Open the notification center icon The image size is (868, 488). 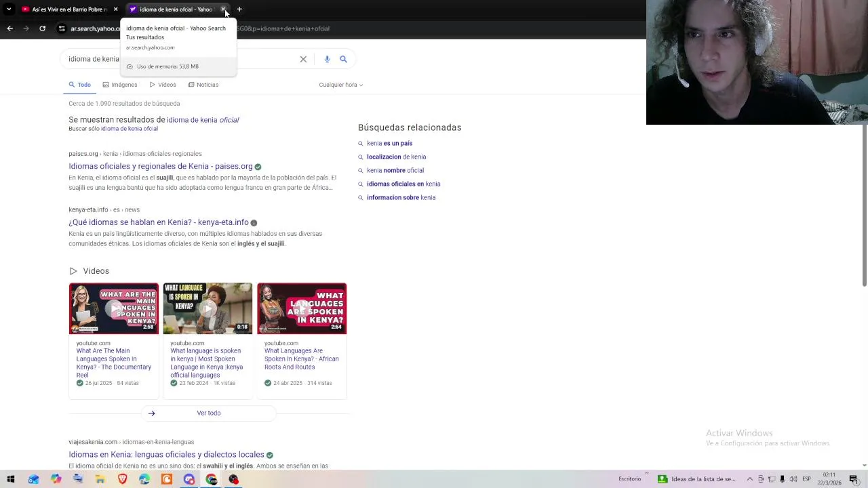[854, 479]
